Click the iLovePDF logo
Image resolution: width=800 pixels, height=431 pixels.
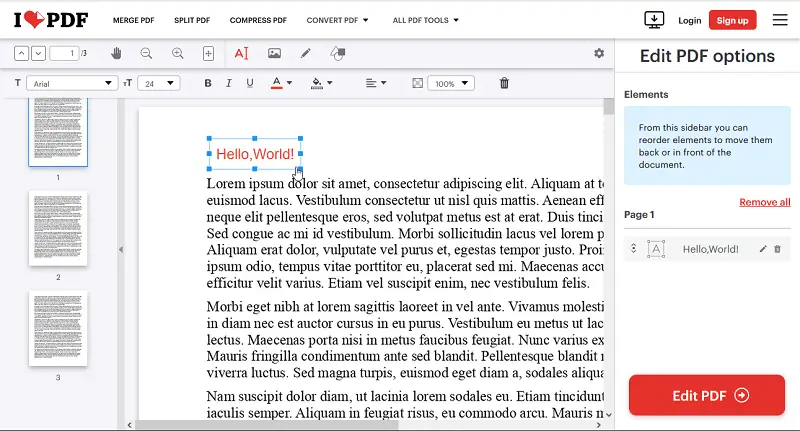tap(51, 20)
